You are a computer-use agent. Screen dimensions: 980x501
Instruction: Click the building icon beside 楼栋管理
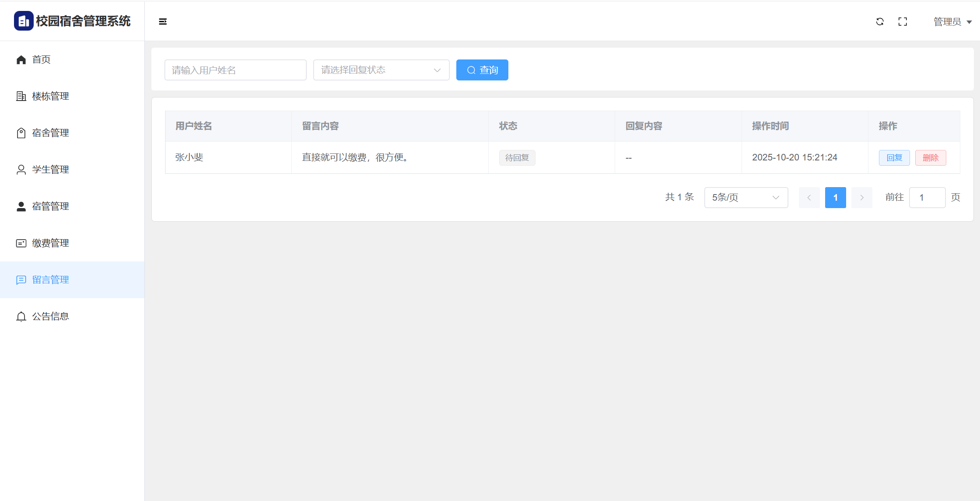coord(21,96)
